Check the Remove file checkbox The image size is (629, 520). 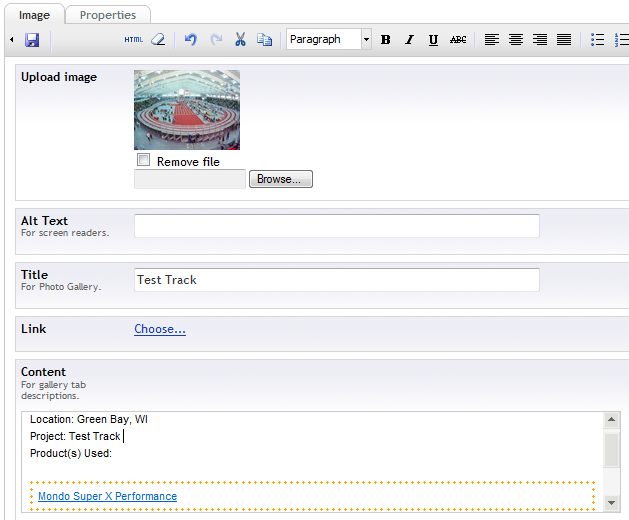tap(143, 160)
